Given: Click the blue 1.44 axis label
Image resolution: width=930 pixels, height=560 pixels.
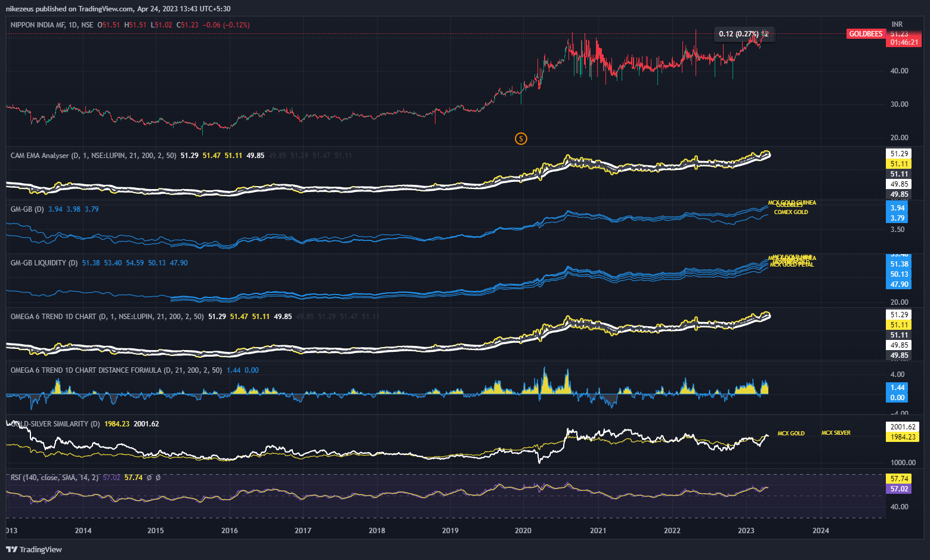Looking at the screenshot, I should (897, 388).
